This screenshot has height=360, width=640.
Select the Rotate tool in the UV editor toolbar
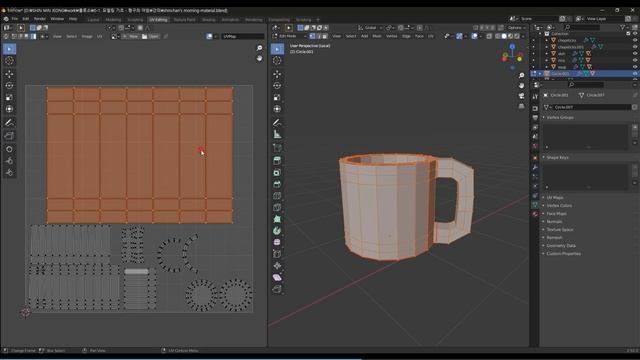click(x=9, y=86)
